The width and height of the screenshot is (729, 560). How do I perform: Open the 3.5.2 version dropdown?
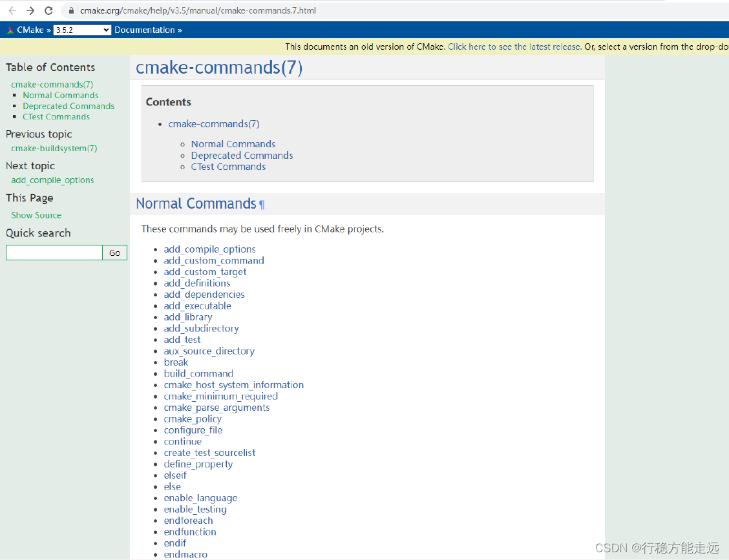82,30
